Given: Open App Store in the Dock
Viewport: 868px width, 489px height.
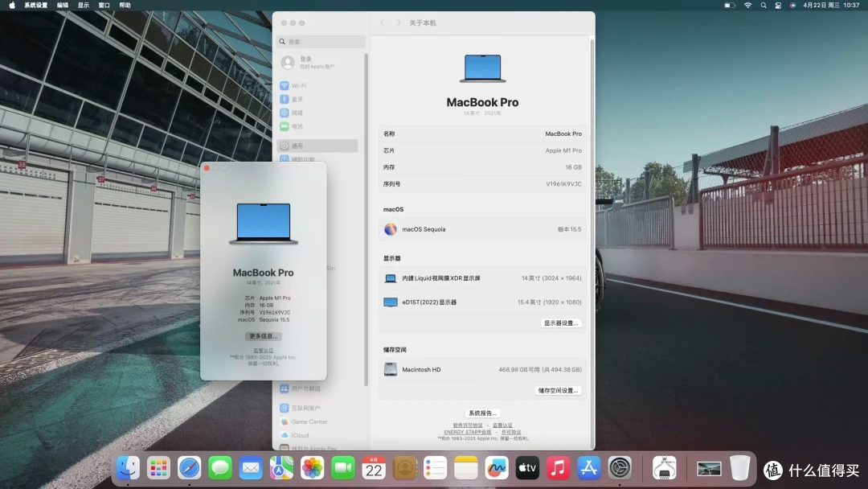Looking at the screenshot, I should coord(589,469).
